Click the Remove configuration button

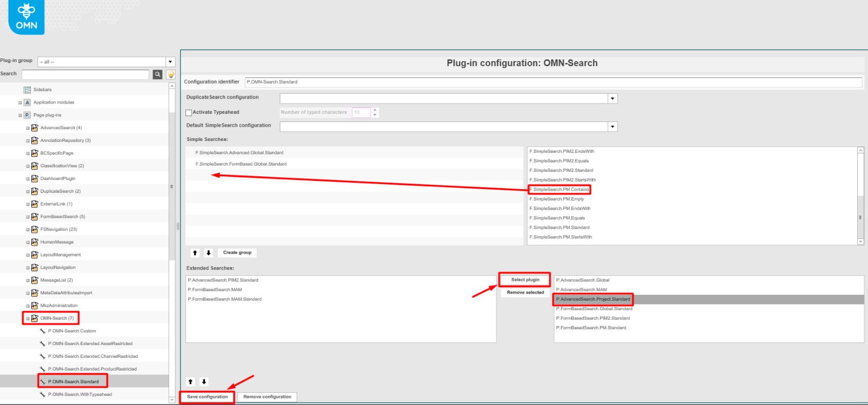click(267, 397)
